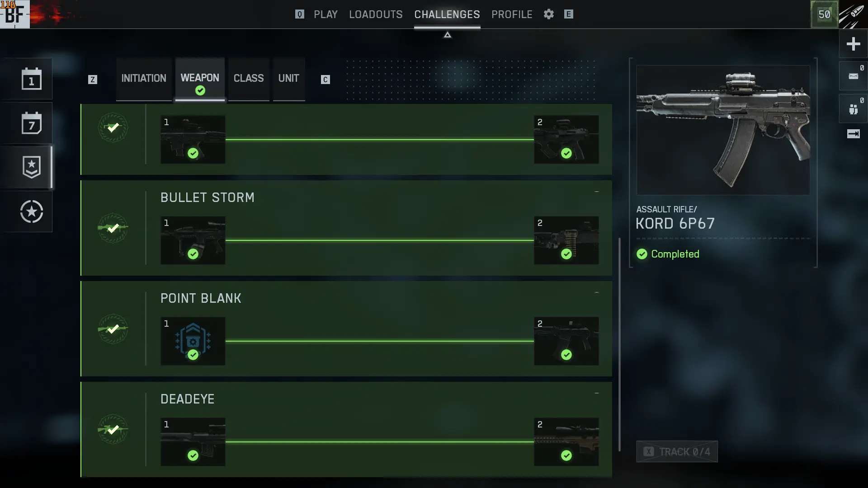This screenshot has width=868, height=488.
Task: Collapse the Deadeye challenge row
Action: pos(597,394)
